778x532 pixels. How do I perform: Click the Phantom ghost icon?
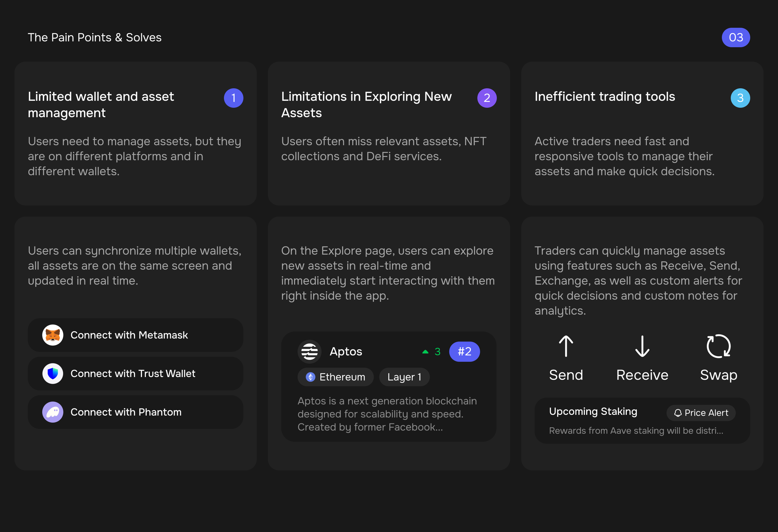tap(53, 412)
